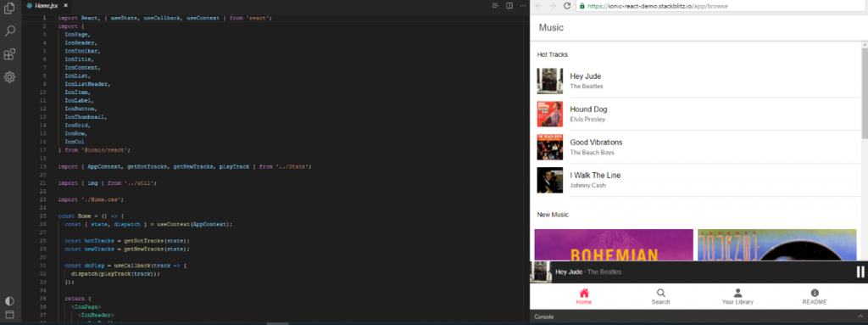The image size is (868, 325).
Task: Open the dependencies blocks icon in sidebar
Action: coord(9,53)
